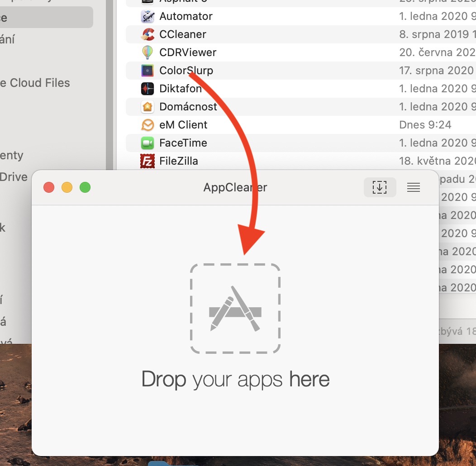Click the CDRViewer balloon icon
Viewport: 476px width, 466px height.
pyautogui.click(x=148, y=52)
